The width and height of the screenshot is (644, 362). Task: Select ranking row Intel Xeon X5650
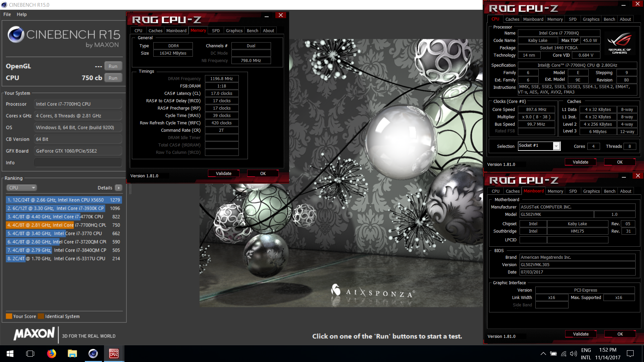(64, 200)
